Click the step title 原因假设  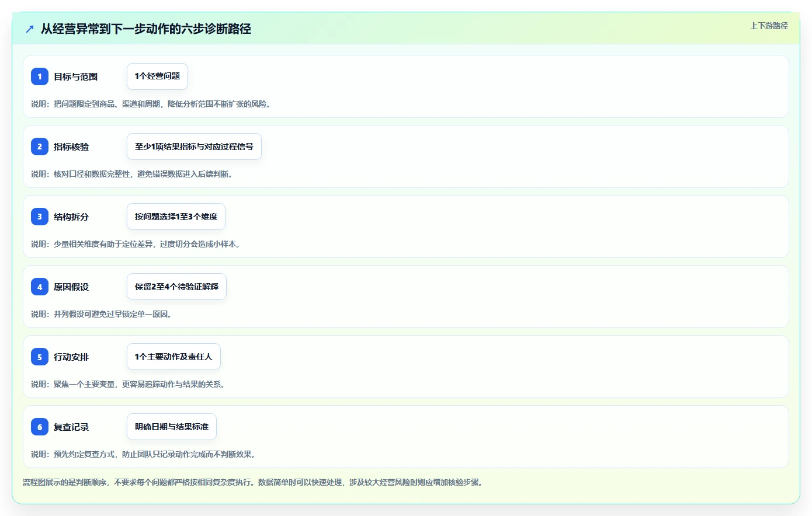71,287
